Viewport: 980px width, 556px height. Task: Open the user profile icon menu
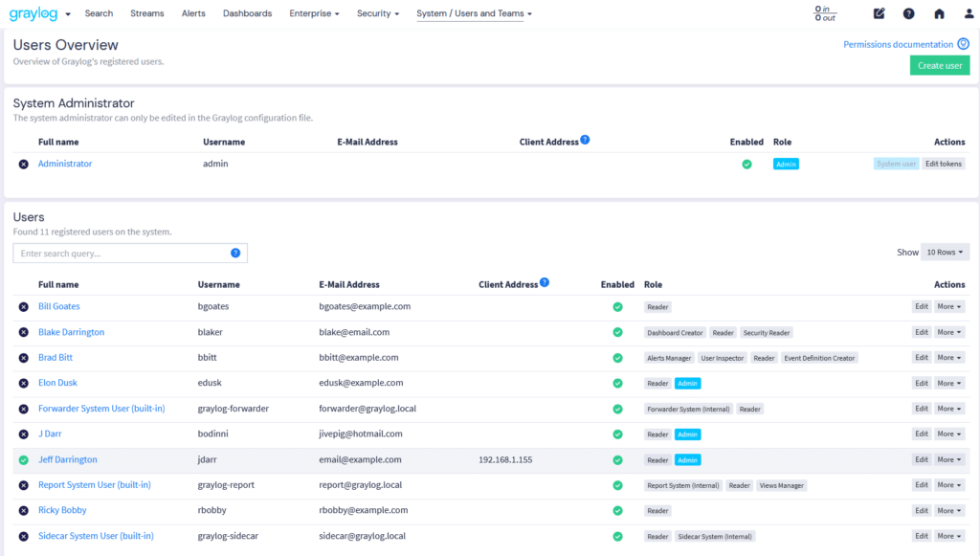[969, 13]
